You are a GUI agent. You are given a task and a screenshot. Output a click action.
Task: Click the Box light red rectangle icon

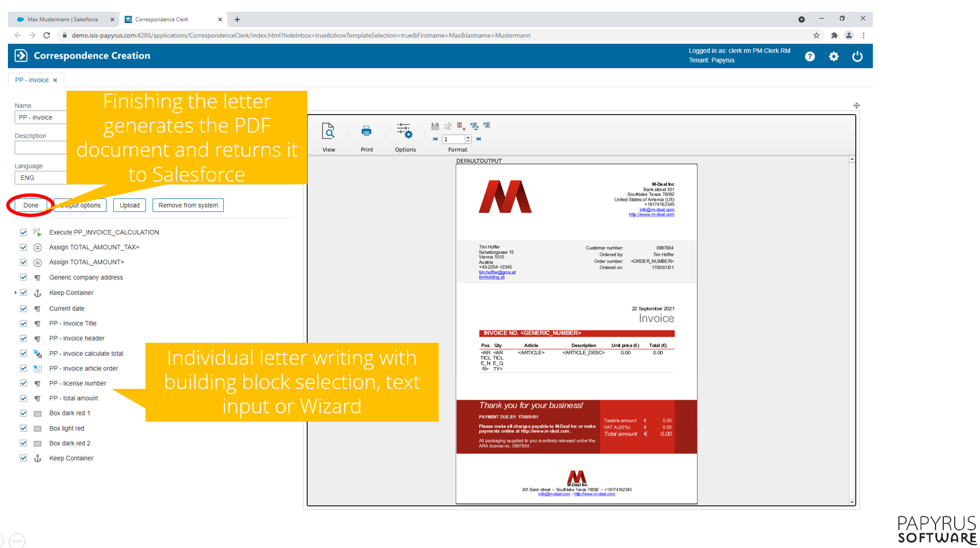coord(38,429)
